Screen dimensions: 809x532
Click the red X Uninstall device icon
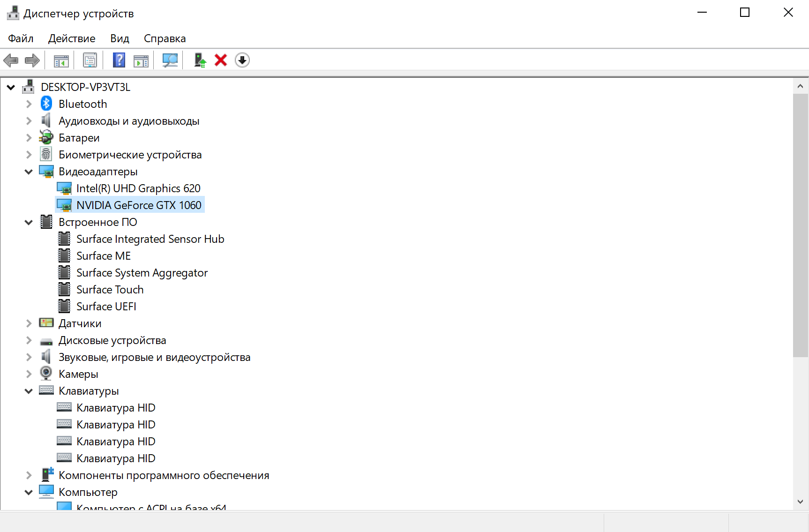221,60
